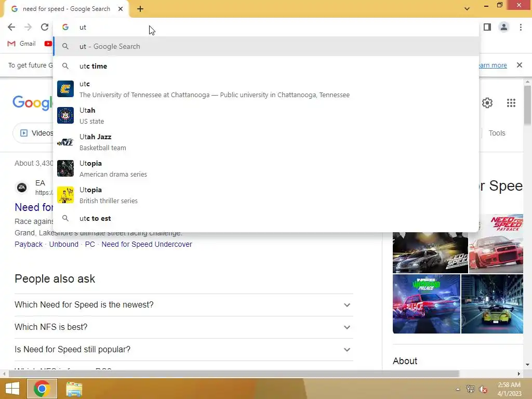Open the yellow car night street image

[492, 304]
